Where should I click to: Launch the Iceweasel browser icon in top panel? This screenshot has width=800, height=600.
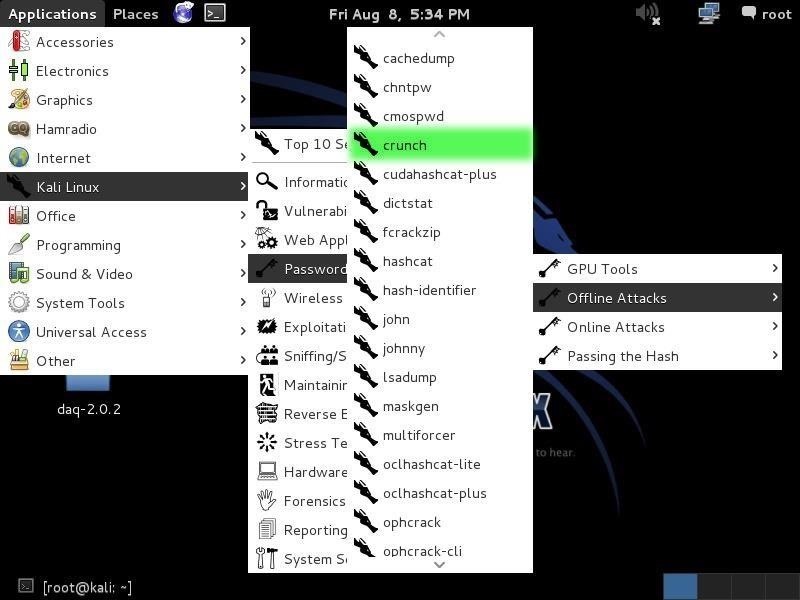point(183,13)
